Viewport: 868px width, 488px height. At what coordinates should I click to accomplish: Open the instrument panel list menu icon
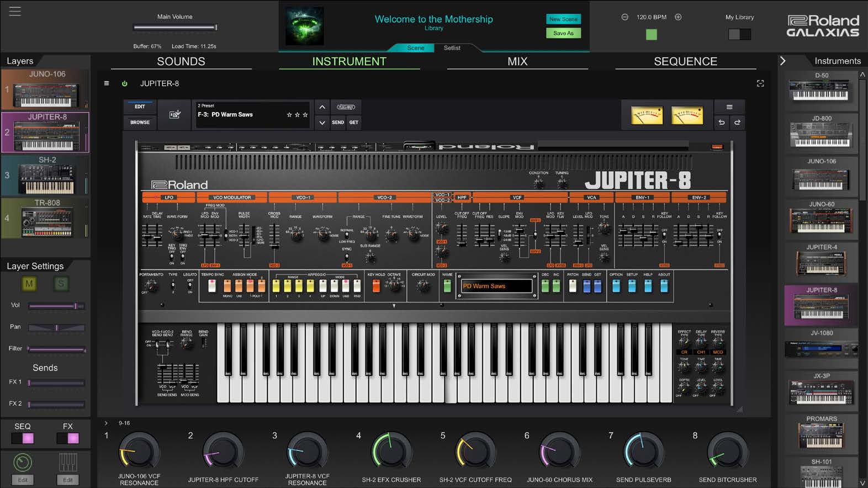click(107, 83)
